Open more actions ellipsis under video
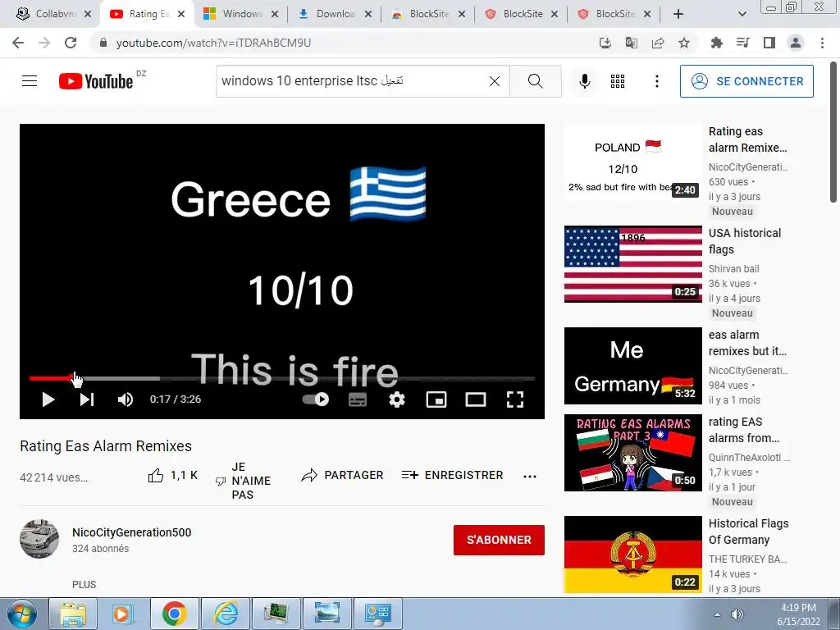Image resolution: width=840 pixels, height=630 pixels. click(530, 477)
